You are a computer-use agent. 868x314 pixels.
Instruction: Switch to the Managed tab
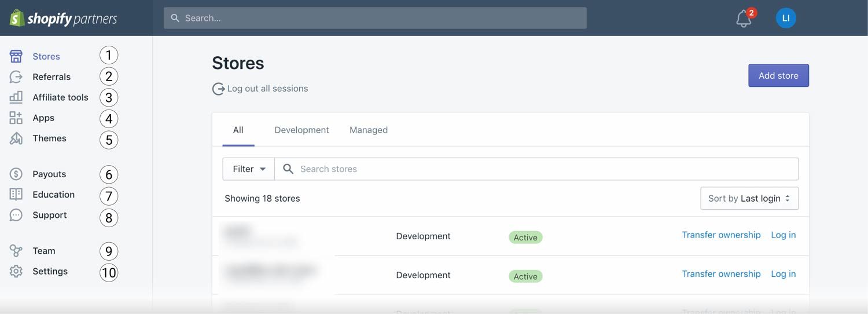369,130
